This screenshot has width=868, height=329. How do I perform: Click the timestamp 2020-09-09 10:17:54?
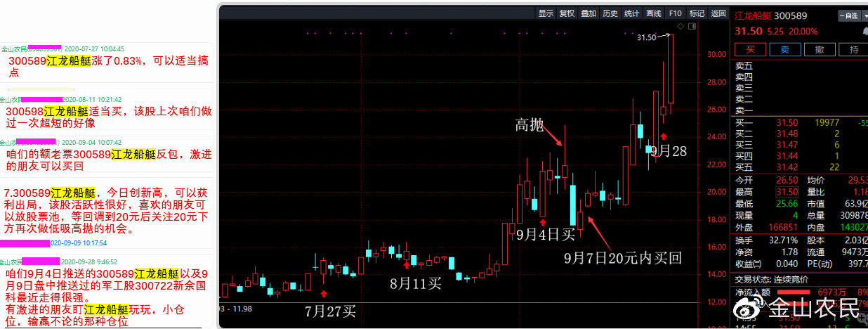79,243
